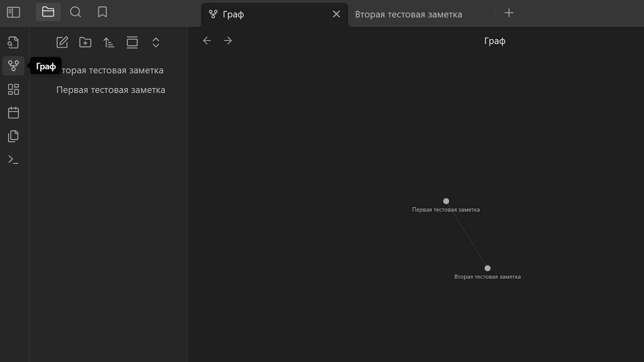Close the Граф tab
The width and height of the screenshot is (644, 362).
point(336,14)
